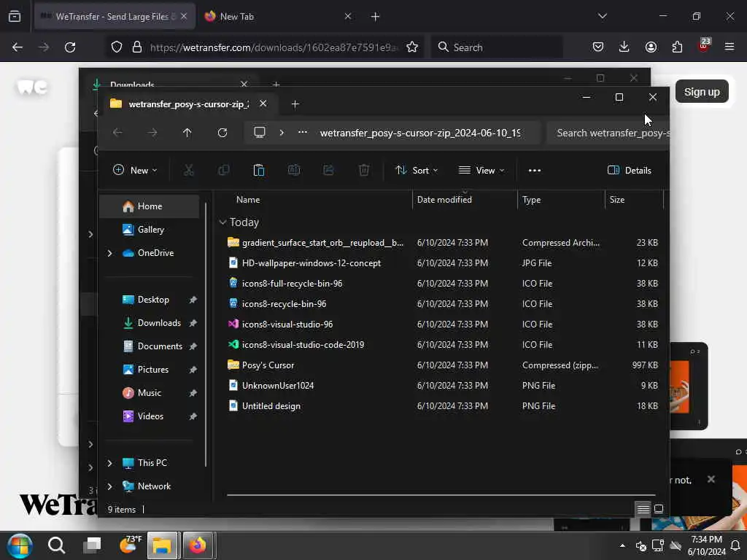Toggle the Details pane button
The image size is (747, 560).
(x=629, y=171)
